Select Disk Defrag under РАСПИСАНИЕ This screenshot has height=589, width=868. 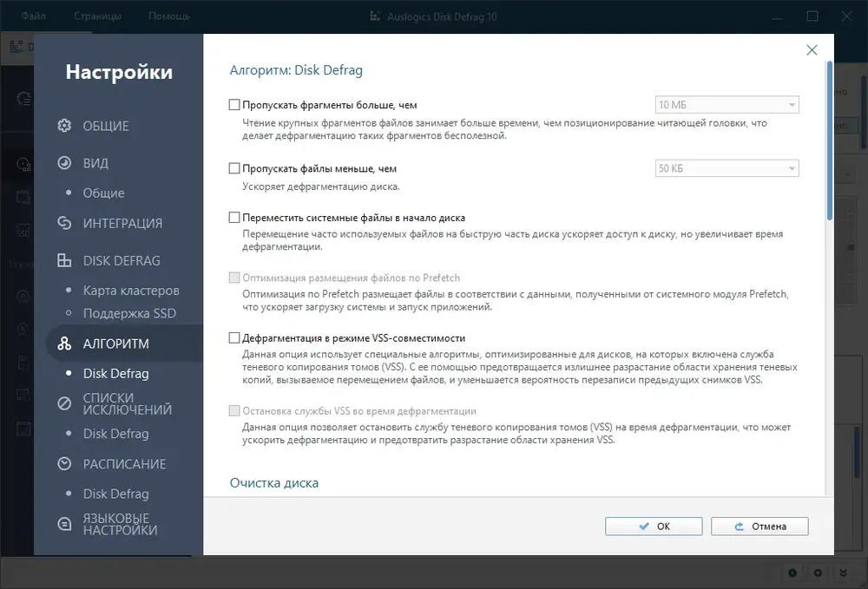click(x=115, y=494)
